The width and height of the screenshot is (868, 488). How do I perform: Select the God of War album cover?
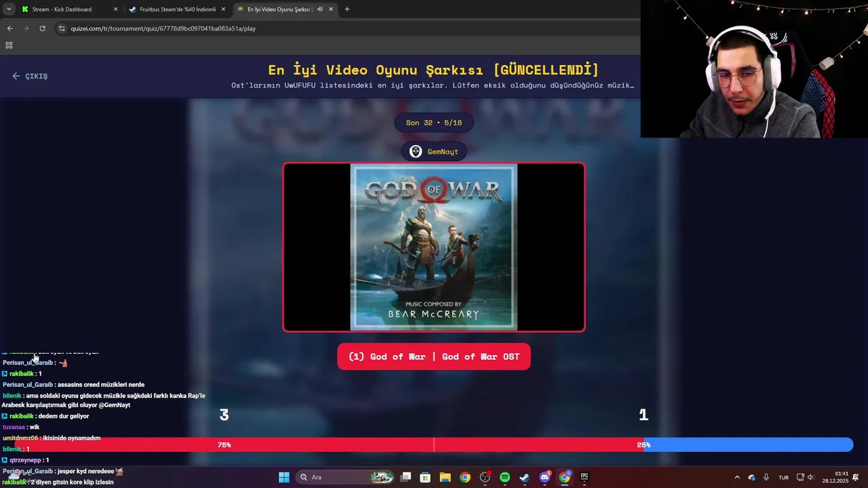[x=434, y=247]
